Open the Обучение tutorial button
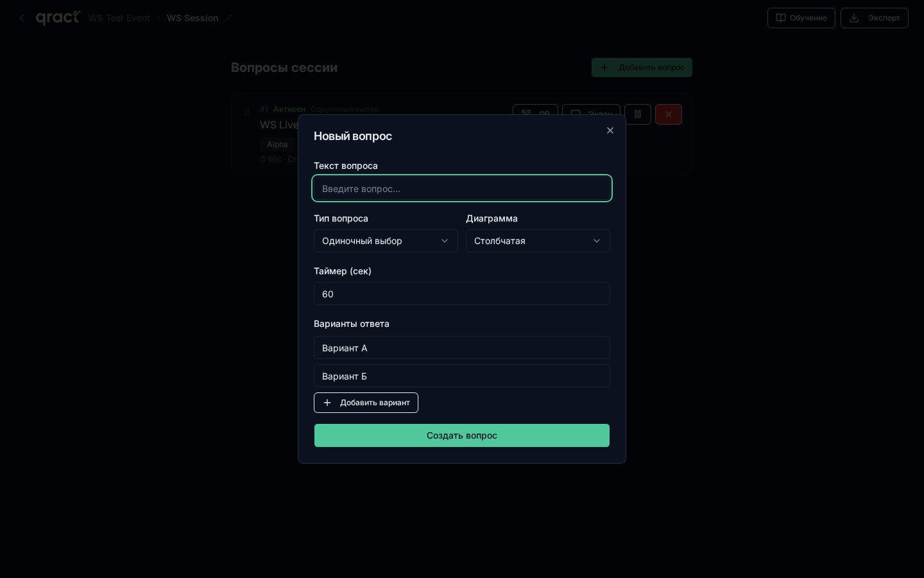The width and height of the screenshot is (924, 578). (x=801, y=18)
